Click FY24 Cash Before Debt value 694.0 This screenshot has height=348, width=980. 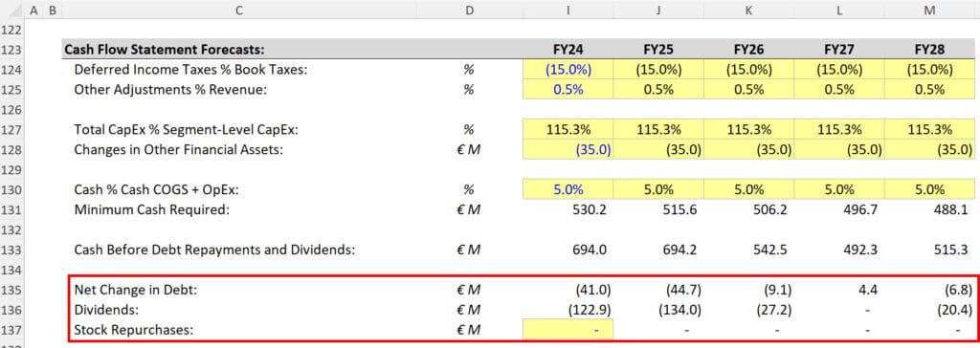(590, 250)
